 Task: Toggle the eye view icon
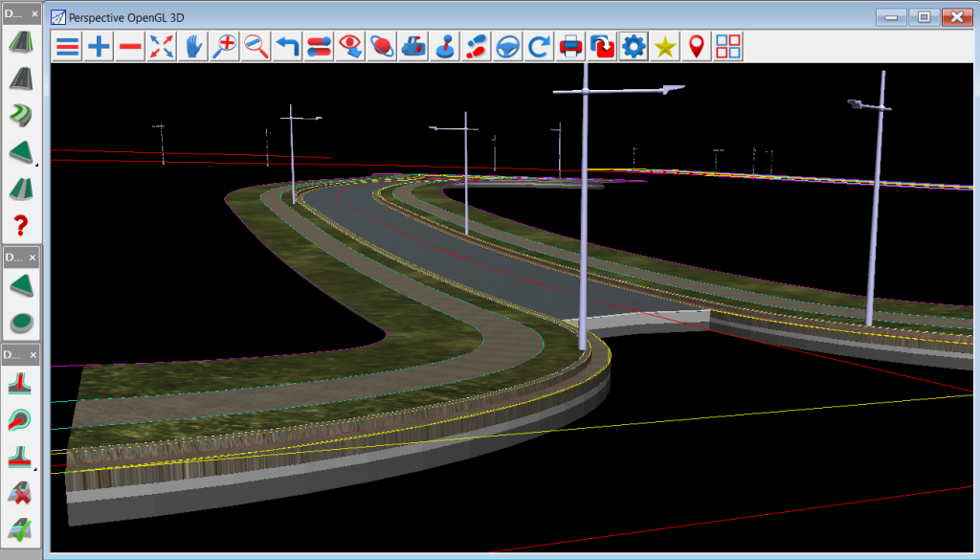click(x=350, y=47)
